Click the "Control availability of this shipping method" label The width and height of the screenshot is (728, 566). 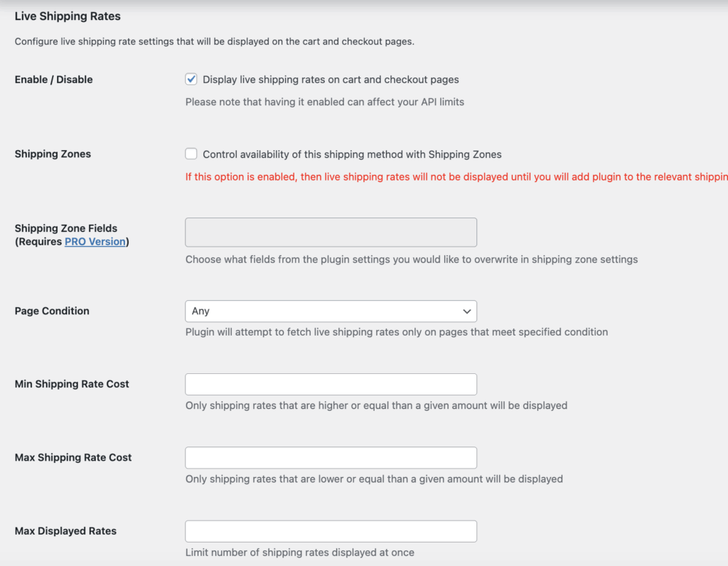(x=352, y=154)
